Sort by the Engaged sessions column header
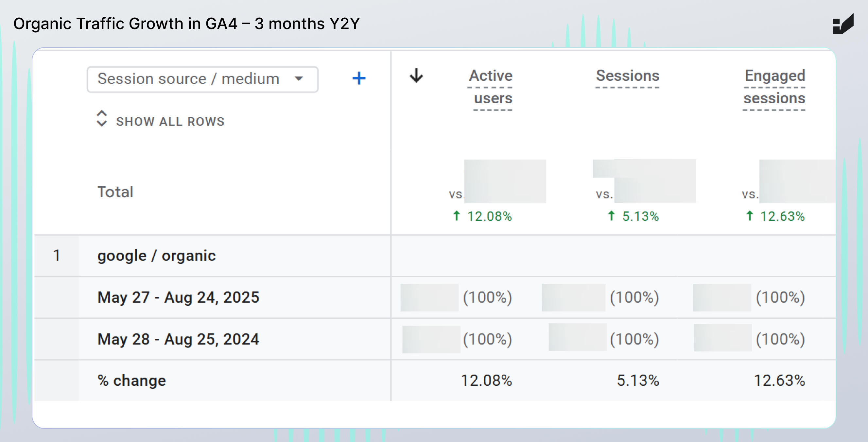Viewport: 868px width, 442px height. point(774,87)
